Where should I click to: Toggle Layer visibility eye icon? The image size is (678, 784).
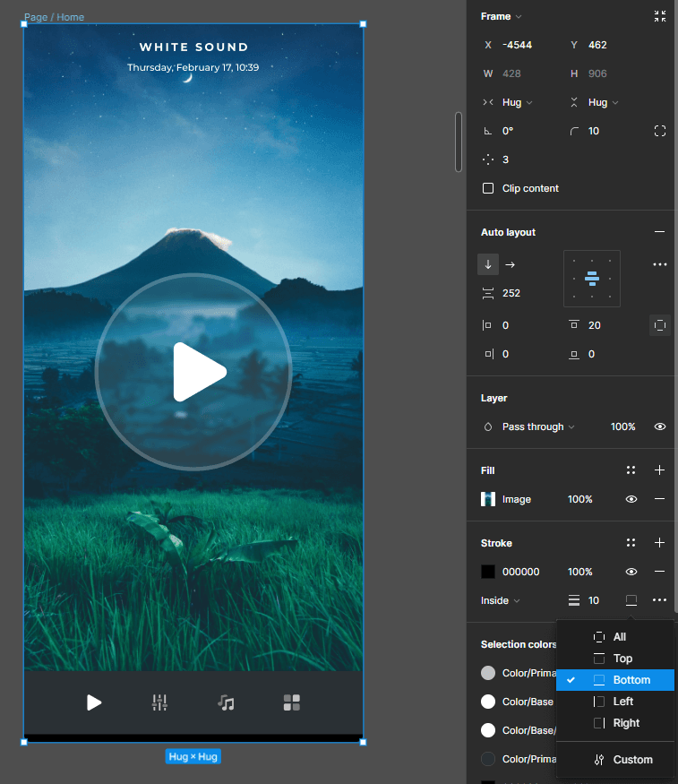(660, 426)
